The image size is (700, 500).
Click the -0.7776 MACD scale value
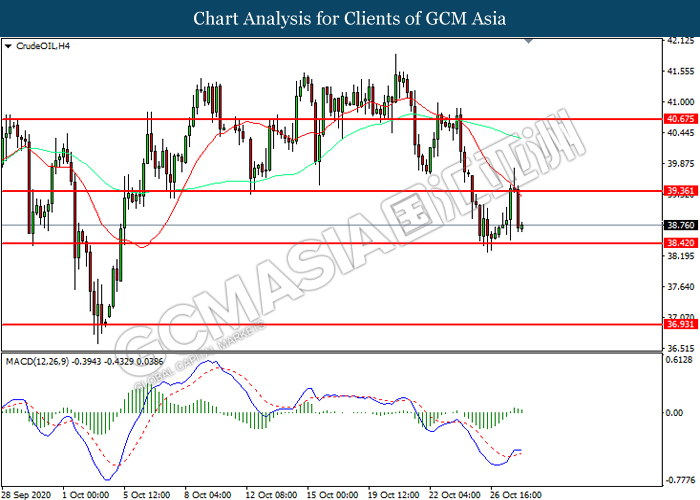680,480
